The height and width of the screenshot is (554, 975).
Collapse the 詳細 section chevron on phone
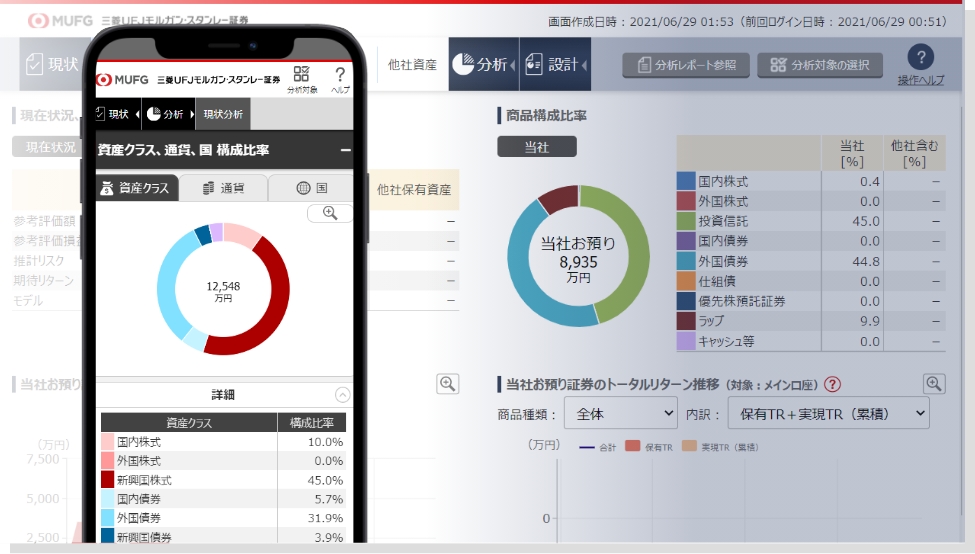coord(342,395)
